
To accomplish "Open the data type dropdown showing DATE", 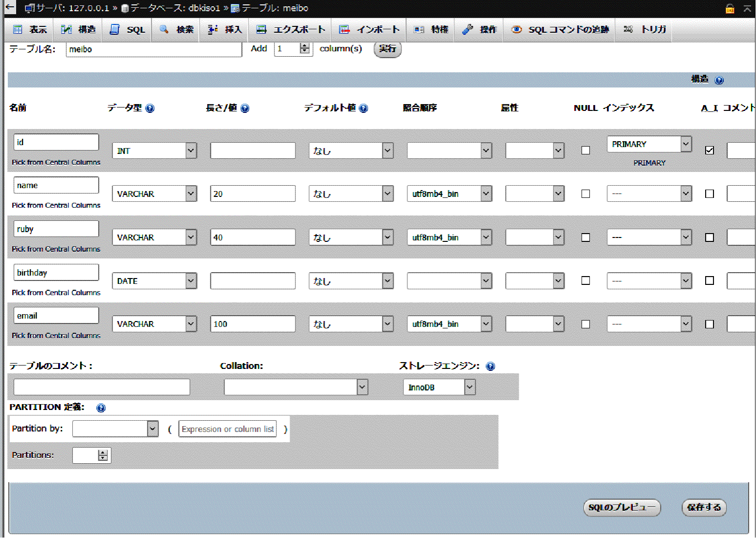I will click(x=155, y=281).
